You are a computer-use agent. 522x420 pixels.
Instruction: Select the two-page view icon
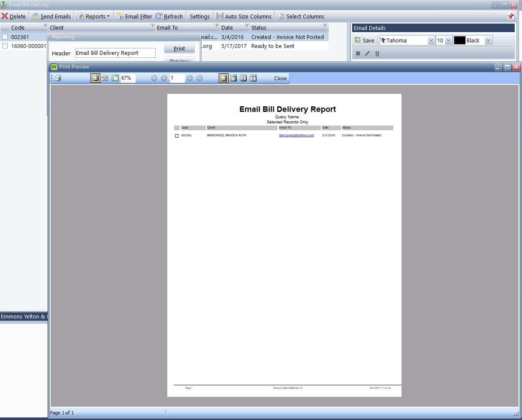click(243, 78)
